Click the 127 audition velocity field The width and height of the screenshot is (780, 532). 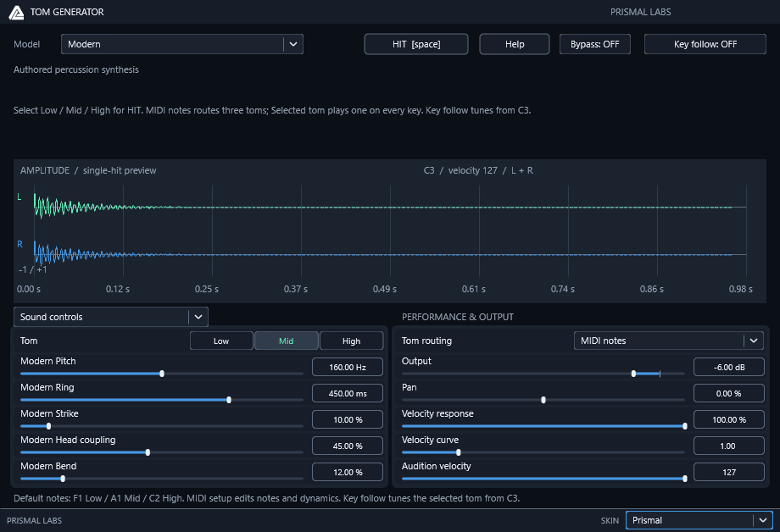coord(729,473)
